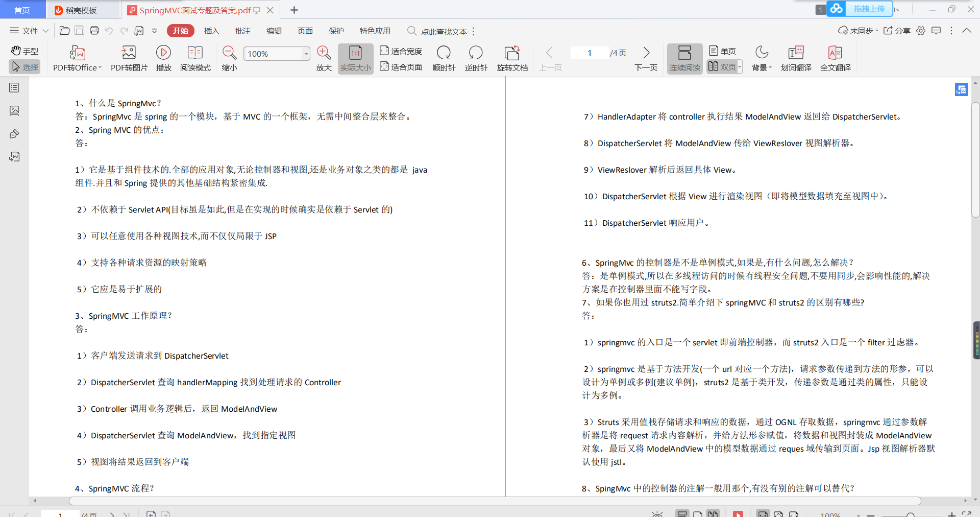
Task: Expand the quick access toolbar dropdown
Action: pos(154,31)
